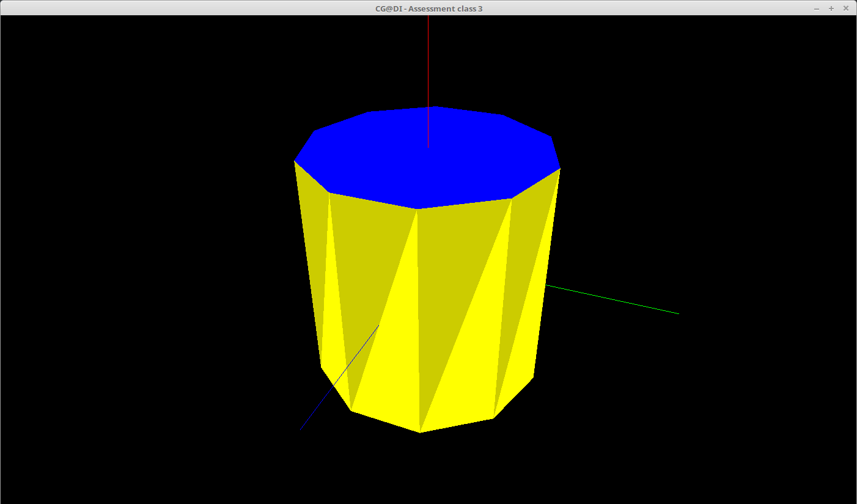Maximize the CG@DI window
Image resolution: width=857 pixels, height=504 pixels.
click(x=831, y=9)
